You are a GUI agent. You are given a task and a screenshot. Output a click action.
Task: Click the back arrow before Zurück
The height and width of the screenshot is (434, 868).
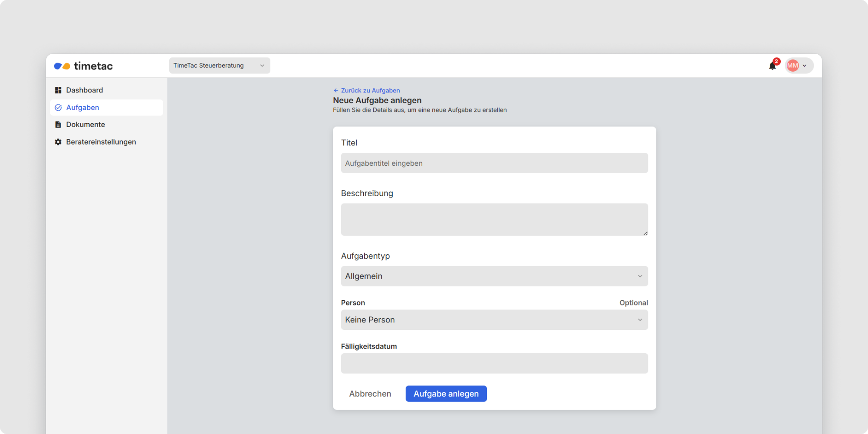335,91
